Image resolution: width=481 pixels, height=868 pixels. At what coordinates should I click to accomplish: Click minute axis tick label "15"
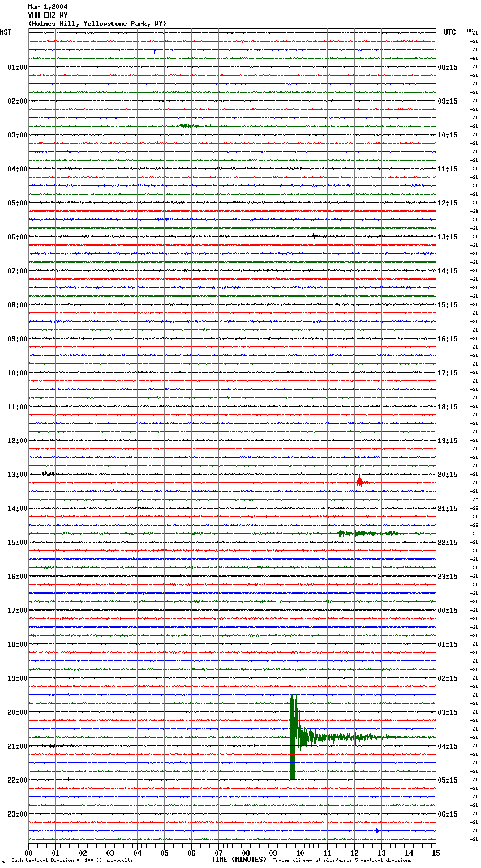(436, 853)
